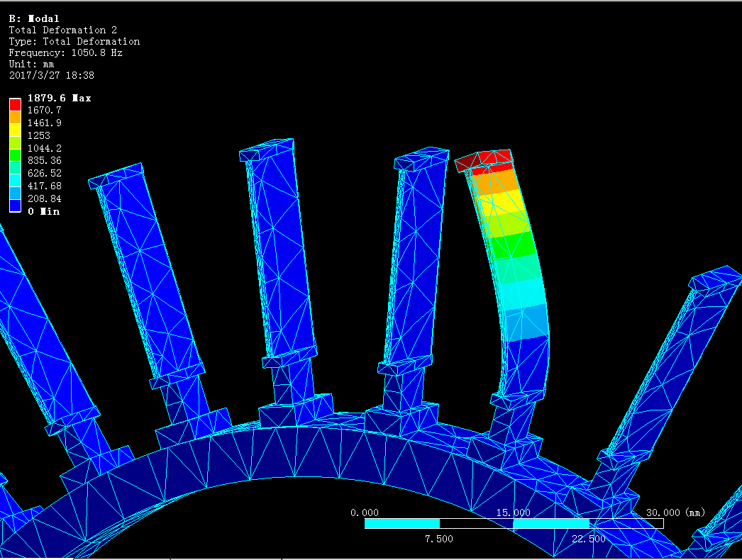The height and width of the screenshot is (560, 742).
Task: Select the orange legend color band
Action: (15, 117)
